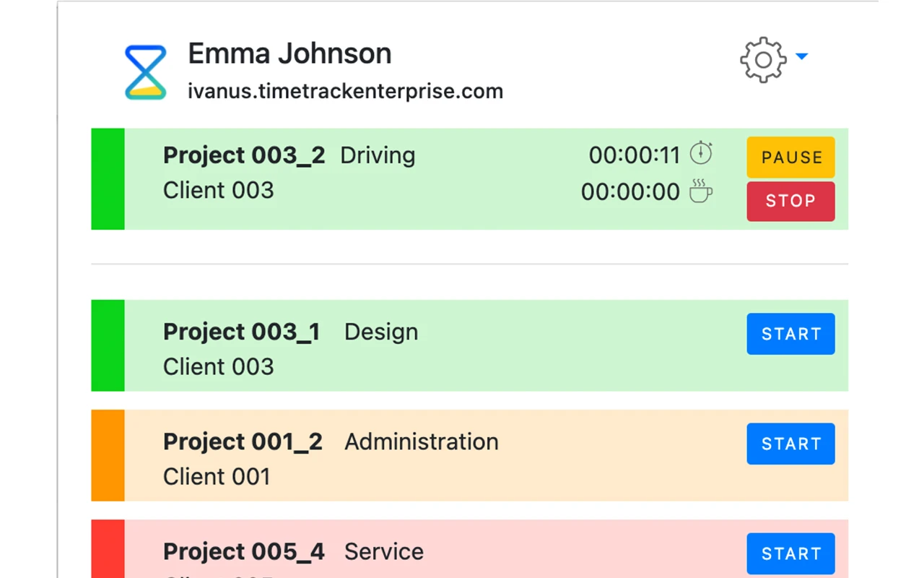This screenshot has width=924, height=578.
Task: Click the stopwatch work-timer icon
Action: 701,152
